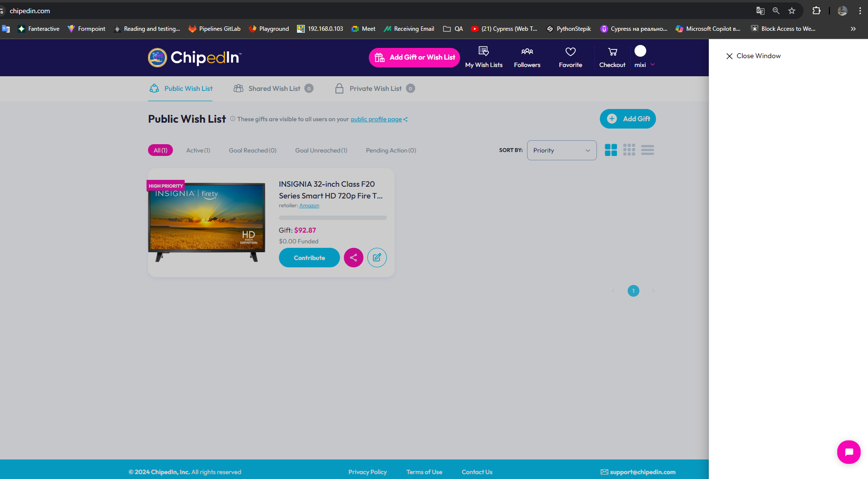
Task: Click the next page arrow
Action: click(x=653, y=291)
